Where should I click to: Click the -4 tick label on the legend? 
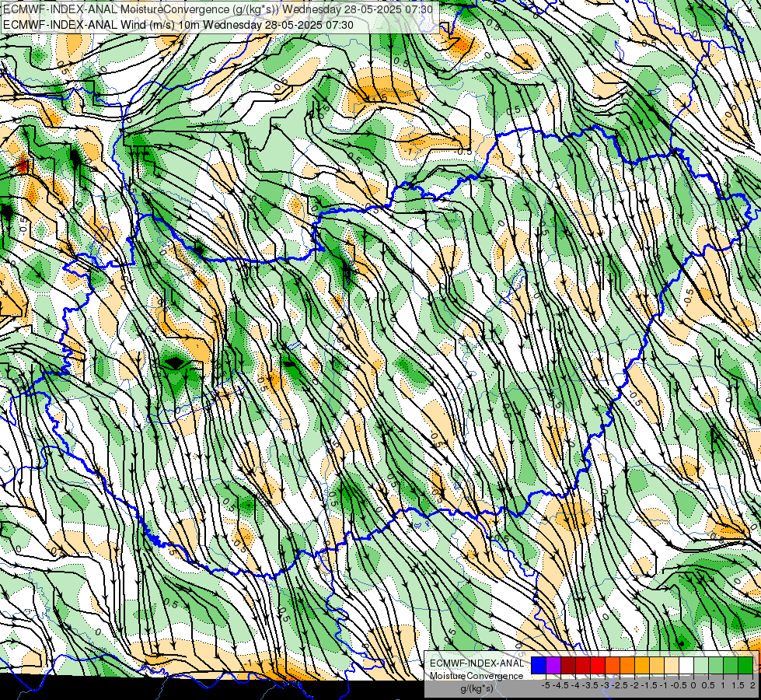tap(575, 685)
